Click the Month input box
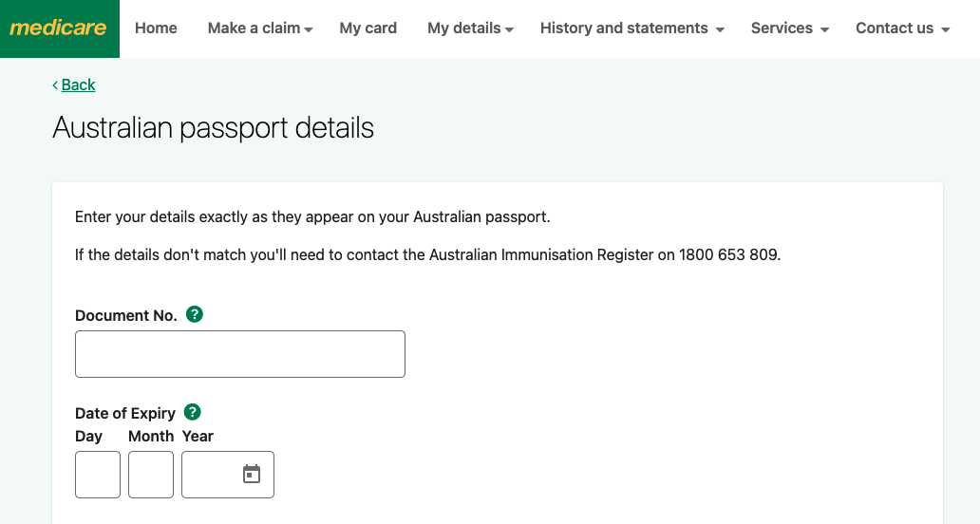The width and height of the screenshot is (980, 524). point(151,475)
